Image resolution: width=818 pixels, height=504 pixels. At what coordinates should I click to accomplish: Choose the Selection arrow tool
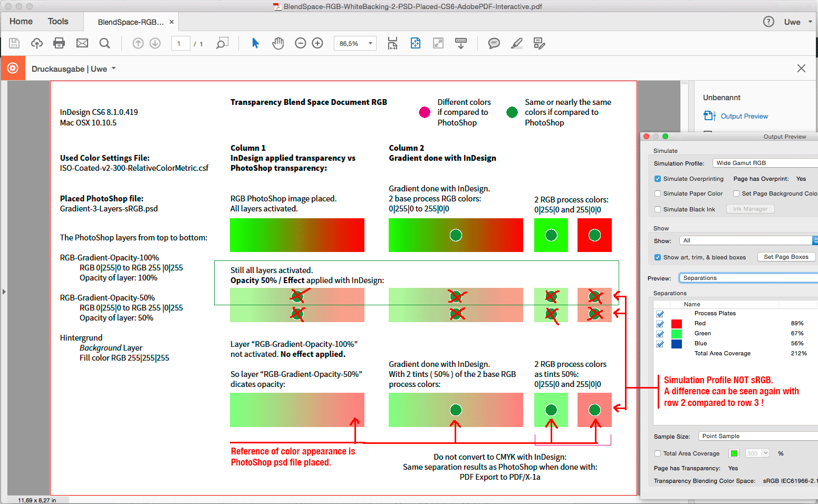pos(255,43)
